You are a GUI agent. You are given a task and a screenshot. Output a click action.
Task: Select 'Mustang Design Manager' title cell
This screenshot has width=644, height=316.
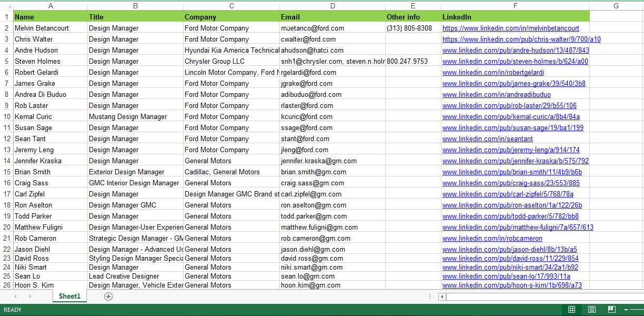pyautogui.click(x=135, y=117)
